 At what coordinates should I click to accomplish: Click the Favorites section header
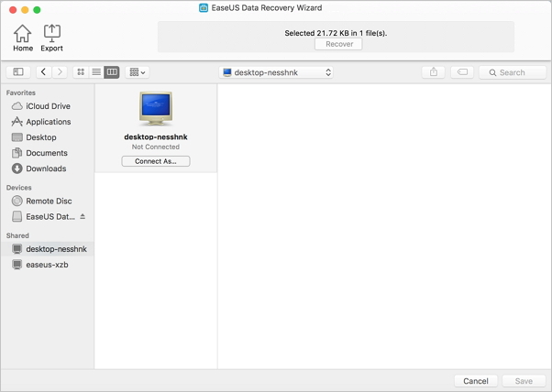click(21, 93)
